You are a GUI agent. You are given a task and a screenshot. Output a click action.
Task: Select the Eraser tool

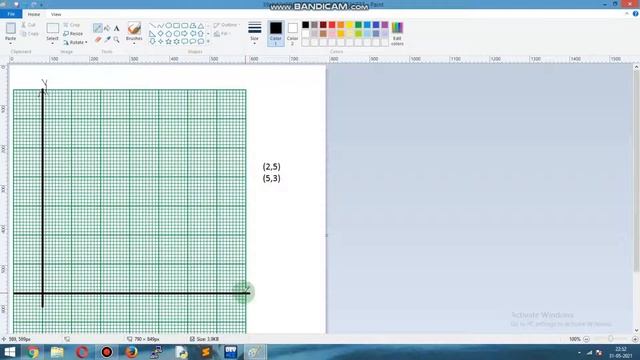[98, 40]
